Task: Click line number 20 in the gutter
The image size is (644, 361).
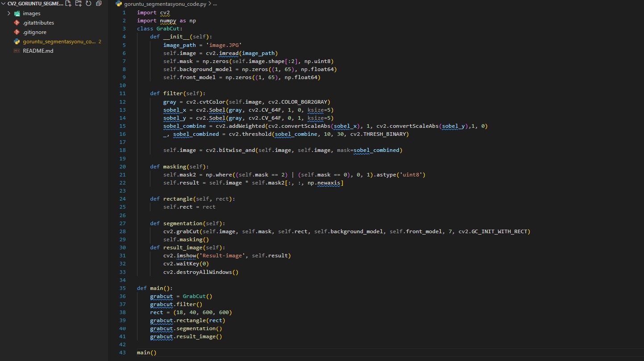Action: (123, 167)
